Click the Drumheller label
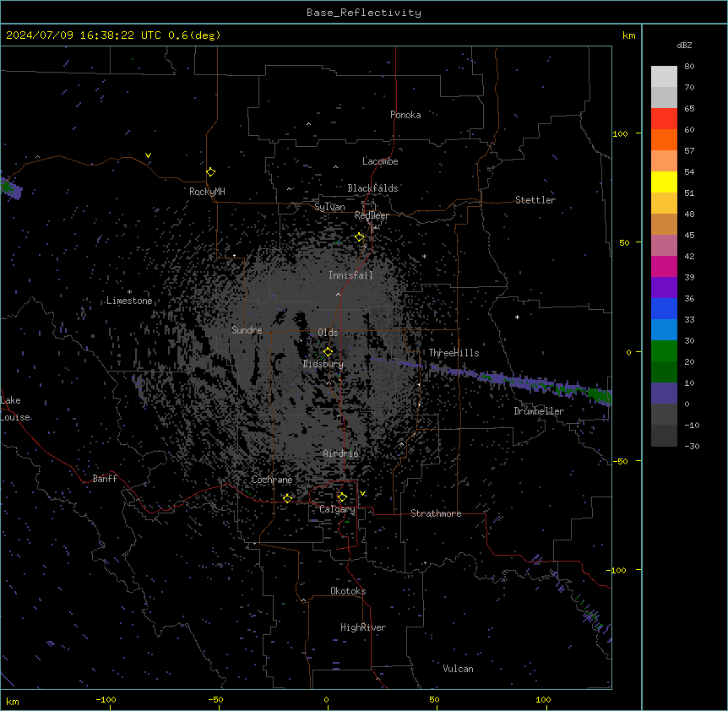The height and width of the screenshot is (711, 728). click(539, 411)
